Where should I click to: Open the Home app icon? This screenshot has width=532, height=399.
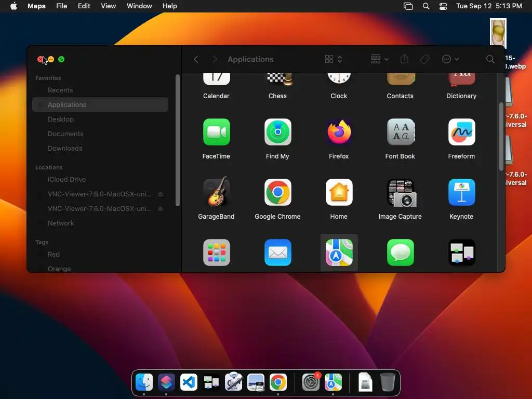tap(339, 192)
